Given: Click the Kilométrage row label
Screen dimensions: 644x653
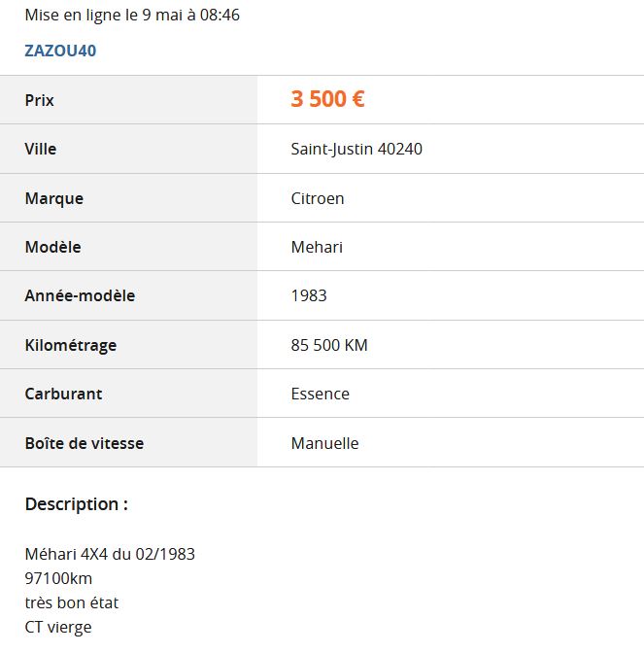Looking at the screenshot, I should pyautogui.click(x=70, y=345).
